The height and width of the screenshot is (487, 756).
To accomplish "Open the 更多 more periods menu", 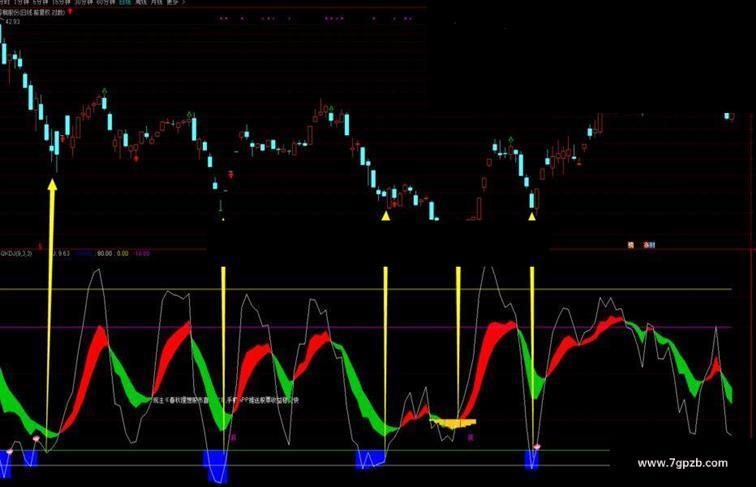I will (173, 2).
